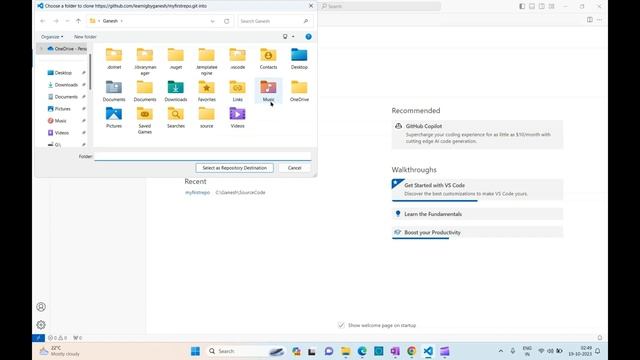Open the blue Desktop folder in file grid
This screenshot has height=360, width=640.
299,59
